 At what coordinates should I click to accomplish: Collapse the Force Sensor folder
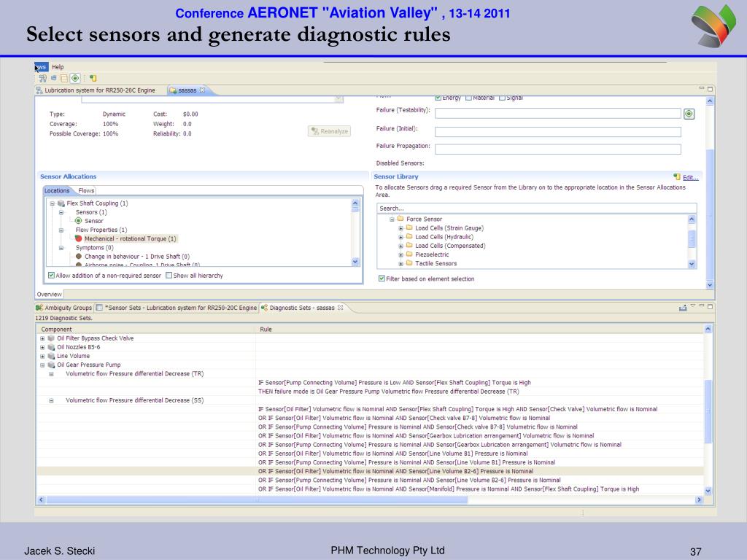point(392,219)
